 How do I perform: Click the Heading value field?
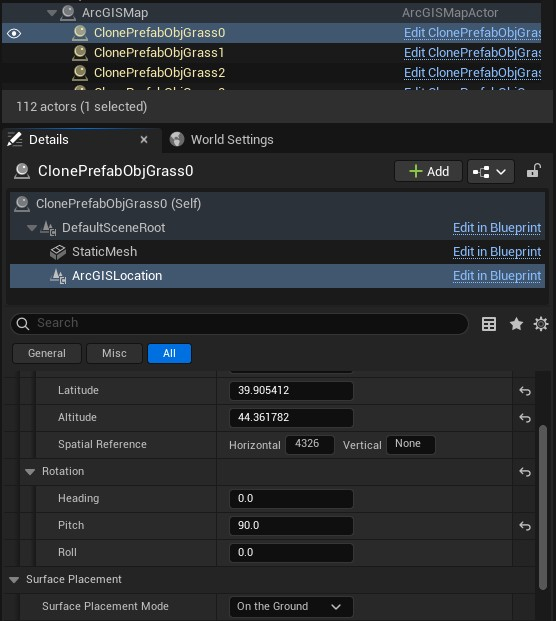[291, 499]
